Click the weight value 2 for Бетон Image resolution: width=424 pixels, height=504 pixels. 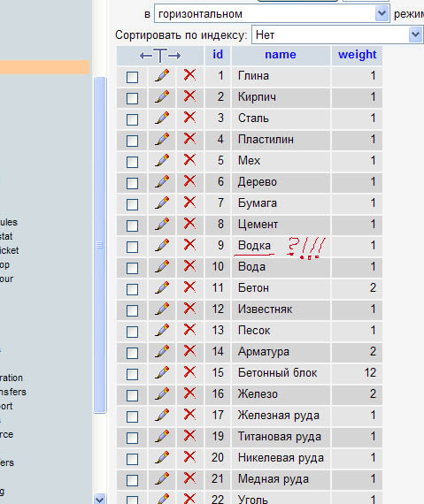(x=373, y=288)
